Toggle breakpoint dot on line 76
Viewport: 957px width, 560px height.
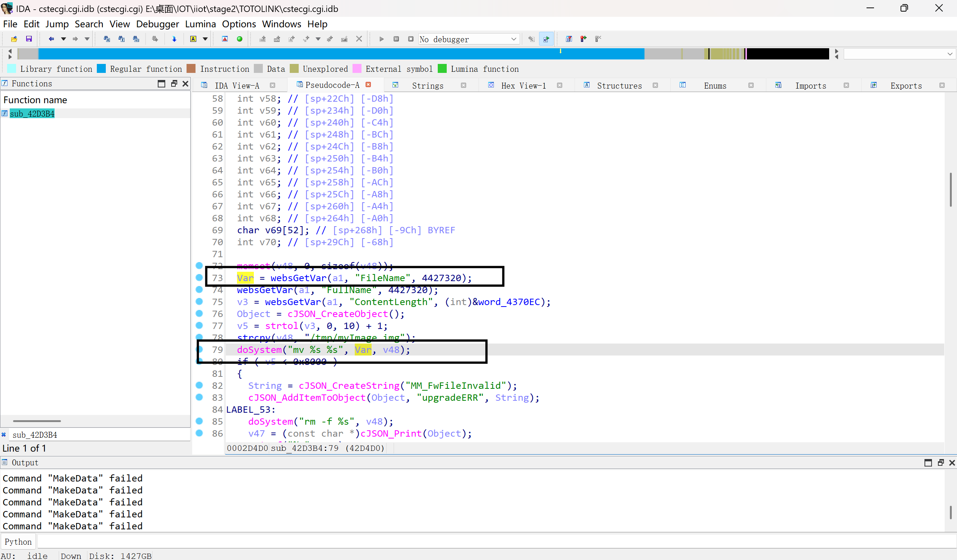coord(199,314)
